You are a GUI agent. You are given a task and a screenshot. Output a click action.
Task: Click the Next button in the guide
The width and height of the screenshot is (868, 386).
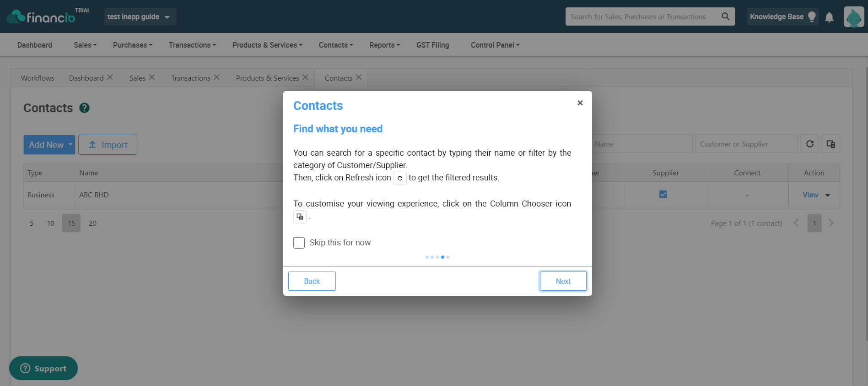(x=563, y=281)
